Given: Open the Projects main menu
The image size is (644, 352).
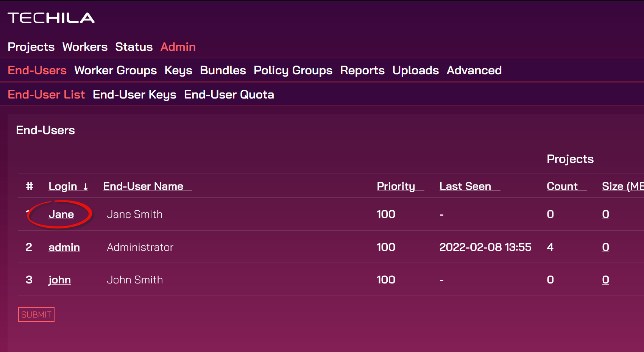Looking at the screenshot, I should pyautogui.click(x=31, y=47).
